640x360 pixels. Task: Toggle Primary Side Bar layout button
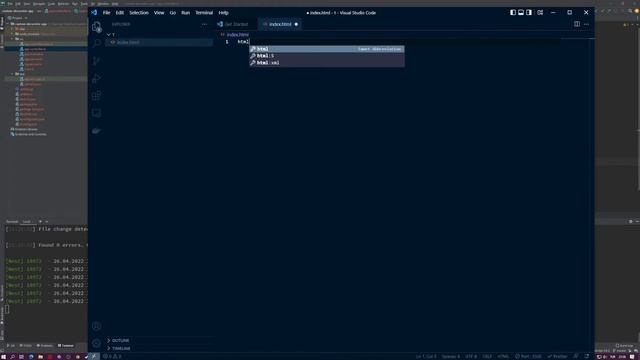pos(513,13)
